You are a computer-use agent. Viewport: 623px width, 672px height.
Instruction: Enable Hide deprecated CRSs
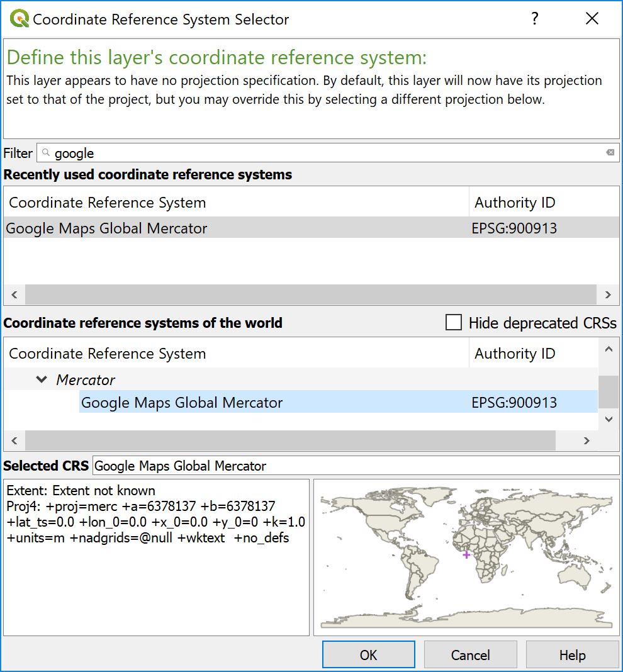453,323
